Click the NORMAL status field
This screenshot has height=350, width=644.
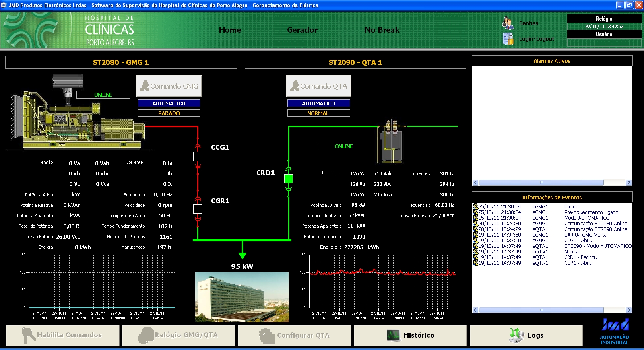(318, 113)
